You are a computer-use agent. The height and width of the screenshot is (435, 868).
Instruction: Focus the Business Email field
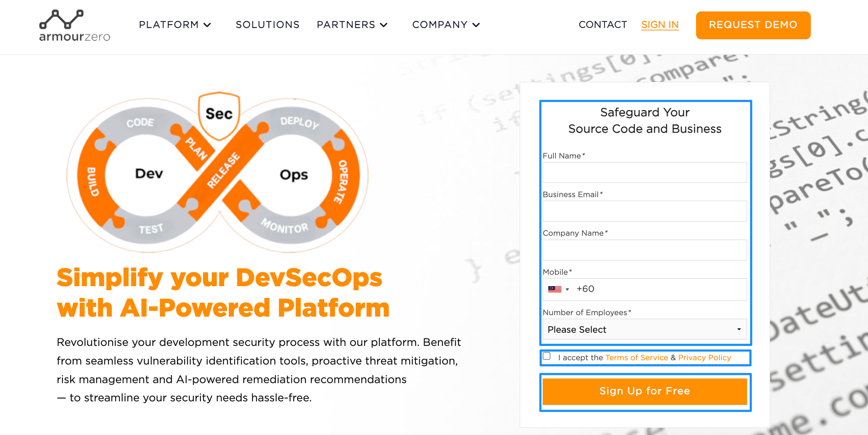645,211
